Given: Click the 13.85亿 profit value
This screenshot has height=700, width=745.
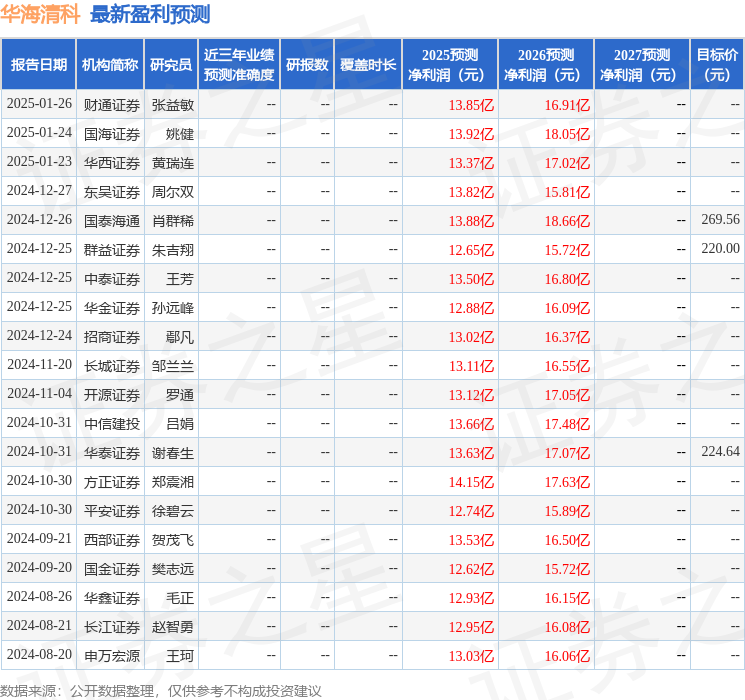Looking at the screenshot, I should [x=471, y=105].
